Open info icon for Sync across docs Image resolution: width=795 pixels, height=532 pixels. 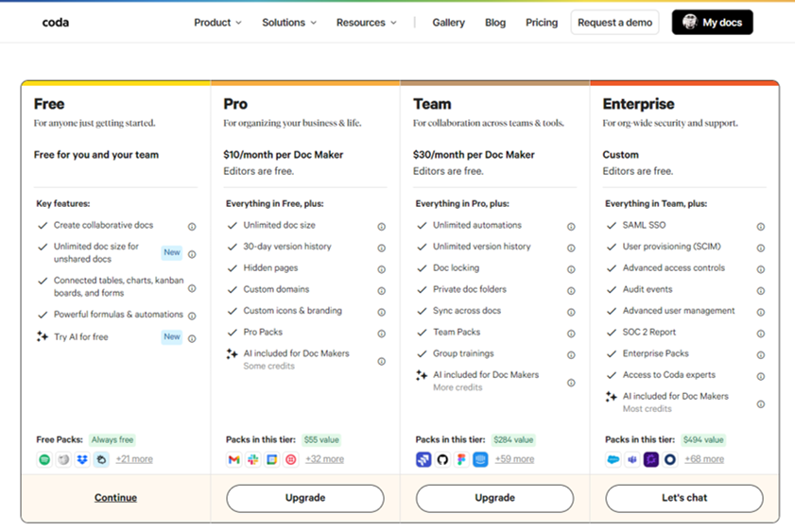click(x=571, y=312)
